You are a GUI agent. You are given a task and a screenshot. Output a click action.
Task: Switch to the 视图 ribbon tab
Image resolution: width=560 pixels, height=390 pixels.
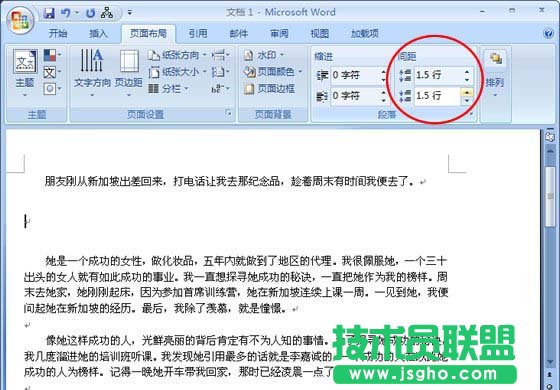tap(319, 33)
